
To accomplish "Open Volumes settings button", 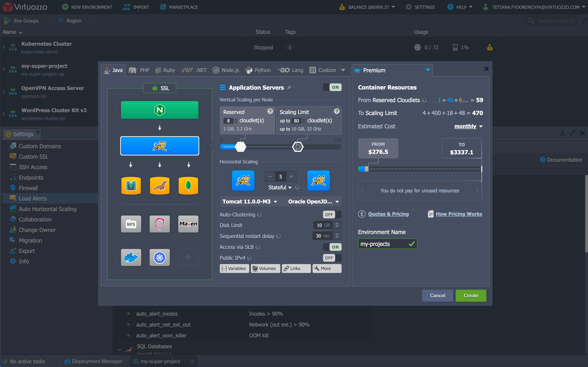I will pyautogui.click(x=265, y=269).
